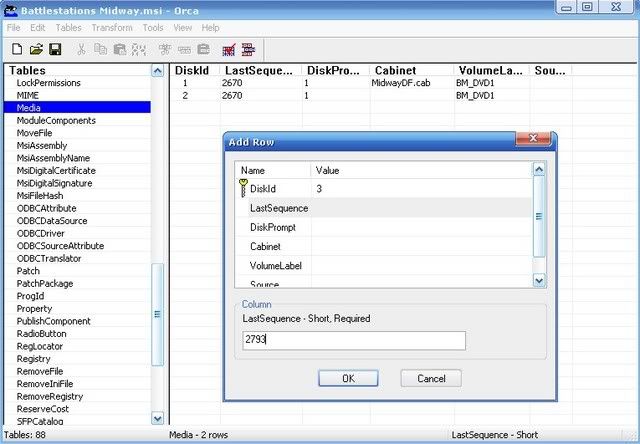Click the key icon beside DiskId
This screenshot has height=444, width=640.
coord(243,188)
